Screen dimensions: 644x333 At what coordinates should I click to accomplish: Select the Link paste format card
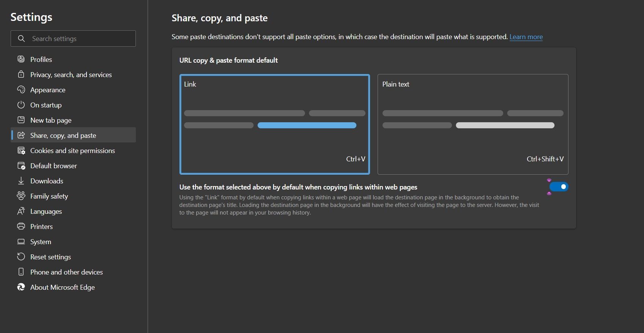pyautogui.click(x=274, y=124)
